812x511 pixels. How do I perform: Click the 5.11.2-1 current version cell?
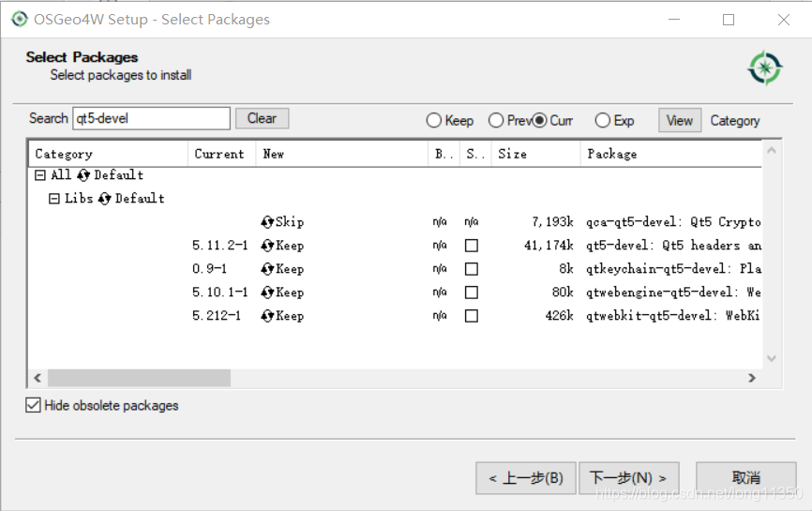220,246
